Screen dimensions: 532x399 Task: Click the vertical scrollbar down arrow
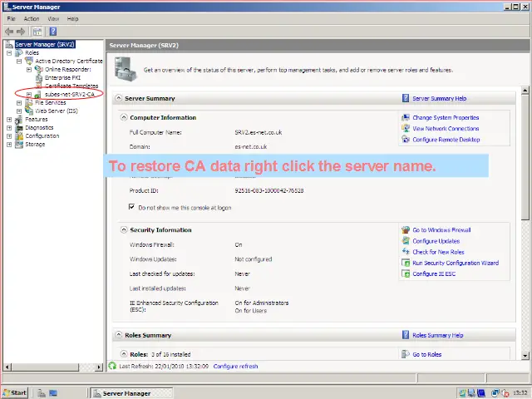coord(525,356)
